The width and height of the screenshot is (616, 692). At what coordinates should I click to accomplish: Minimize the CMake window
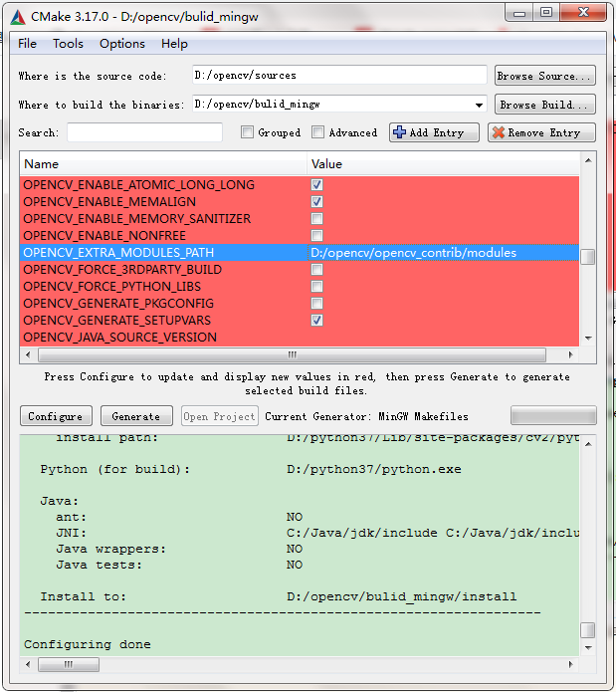(x=519, y=12)
